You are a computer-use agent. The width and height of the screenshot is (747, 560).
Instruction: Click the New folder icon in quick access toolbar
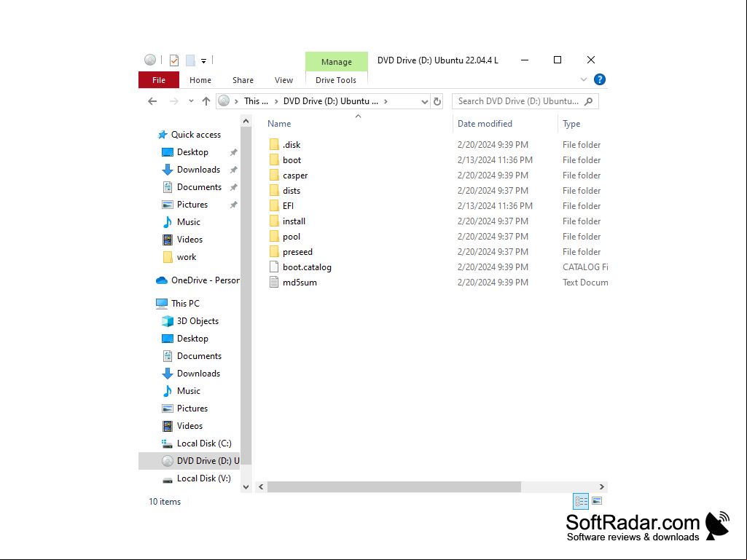click(190, 60)
